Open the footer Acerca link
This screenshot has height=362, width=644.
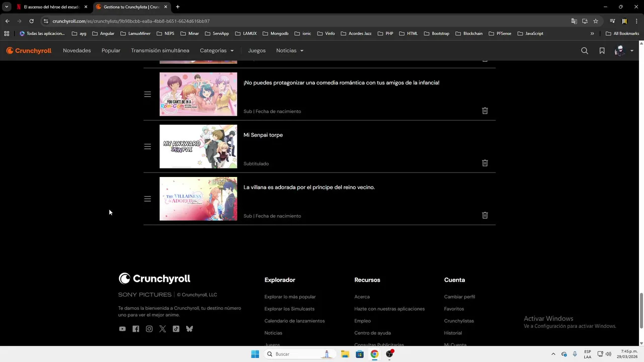[x=362, y=297]
